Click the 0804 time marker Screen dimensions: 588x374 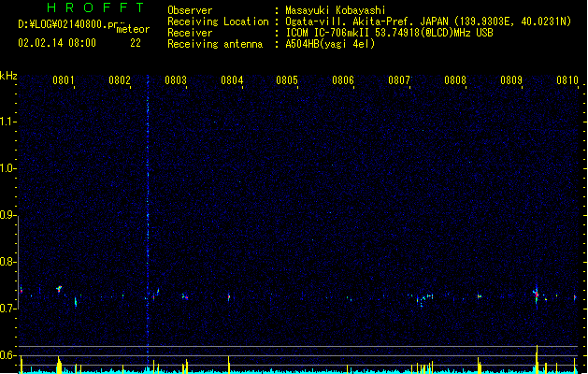click(x=232, y=80)
